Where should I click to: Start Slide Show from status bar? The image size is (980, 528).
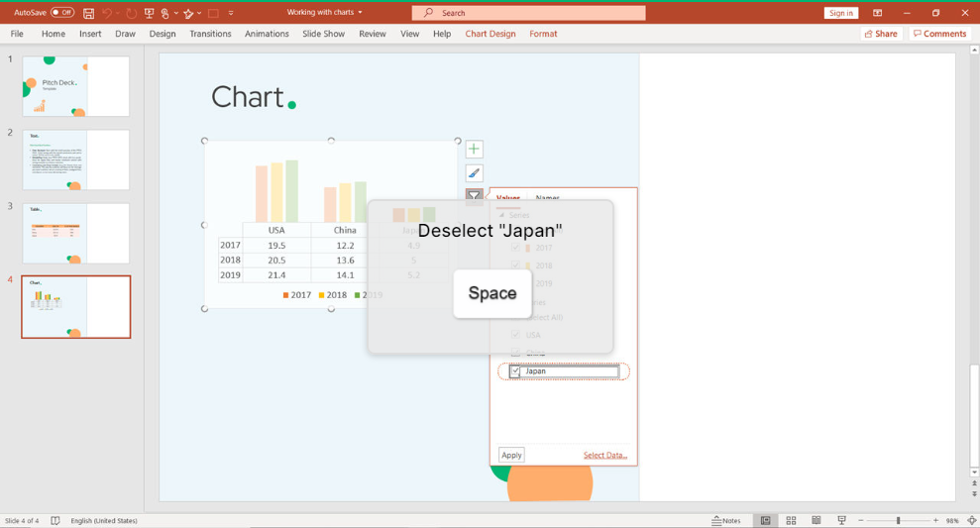(x=842, y=520)
